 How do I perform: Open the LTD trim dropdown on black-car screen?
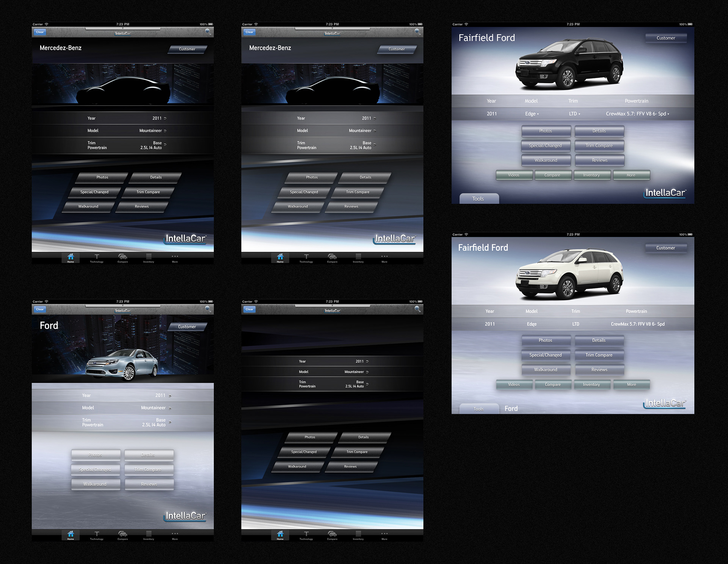pyautogui.click(x=574, y=114)
